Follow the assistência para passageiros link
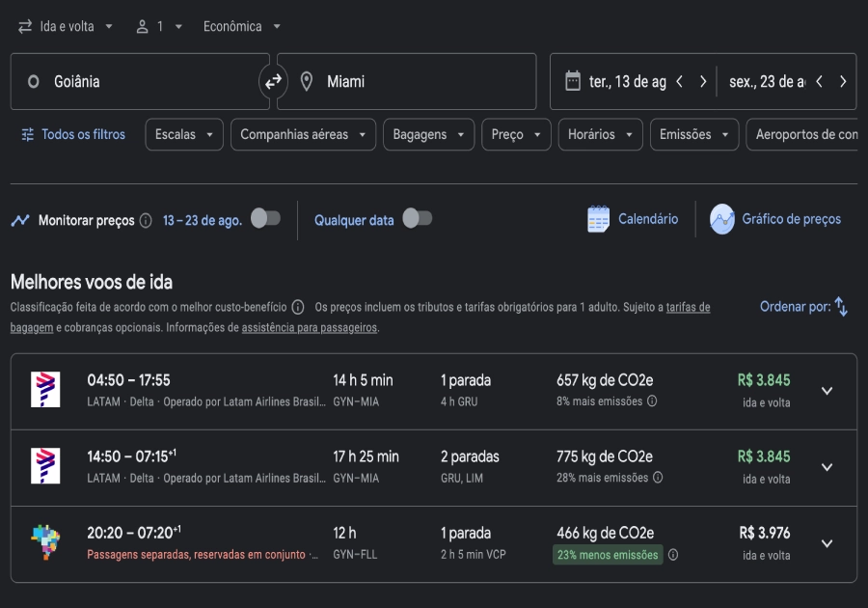Image resolution: width=868 pixels, height=608 pixels. coord(309,327)
